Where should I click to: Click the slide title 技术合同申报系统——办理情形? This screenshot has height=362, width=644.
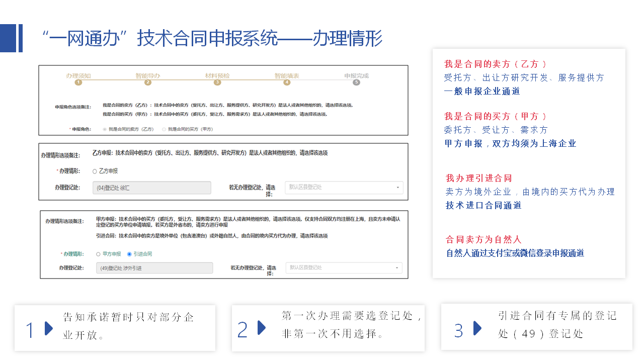(260, 39)
